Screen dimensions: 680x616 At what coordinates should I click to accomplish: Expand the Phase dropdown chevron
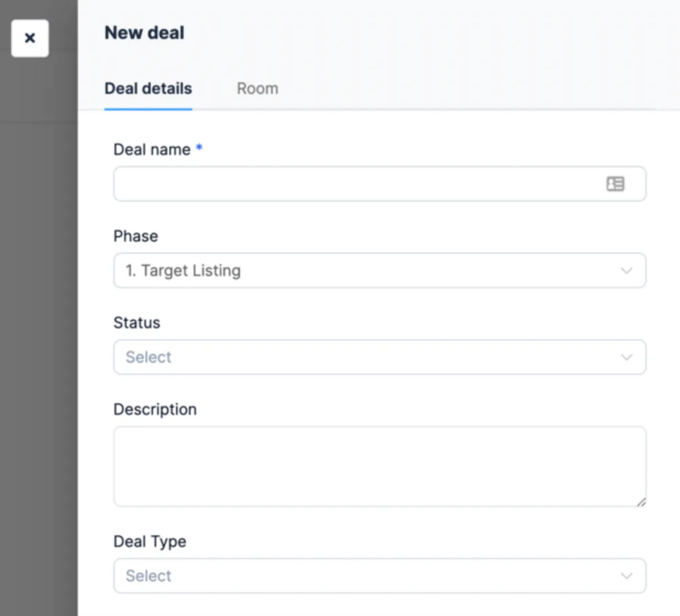coord(626,271)
